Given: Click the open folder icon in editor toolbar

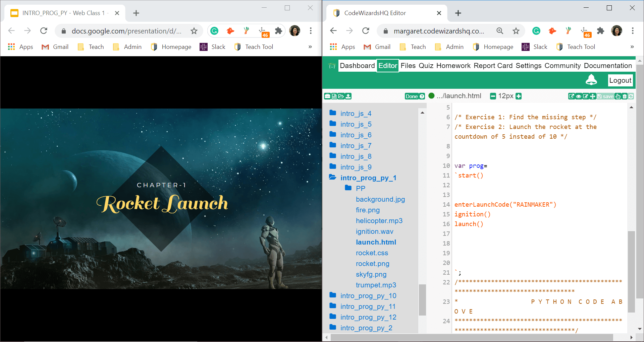Looking at the screenshot, I should pyautogui.click(x=341, y=96).
